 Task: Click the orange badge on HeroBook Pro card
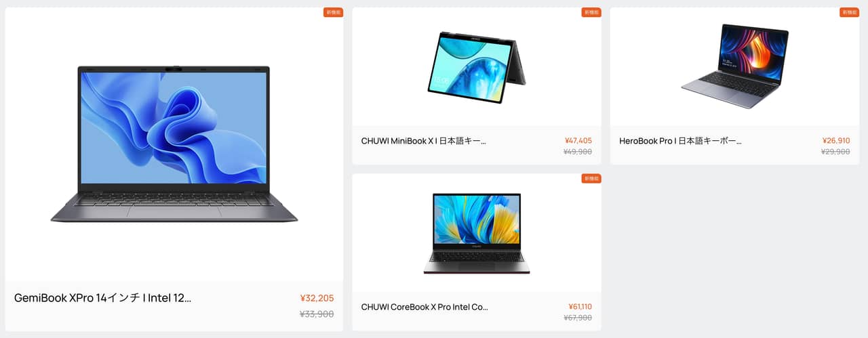[850, 12]
